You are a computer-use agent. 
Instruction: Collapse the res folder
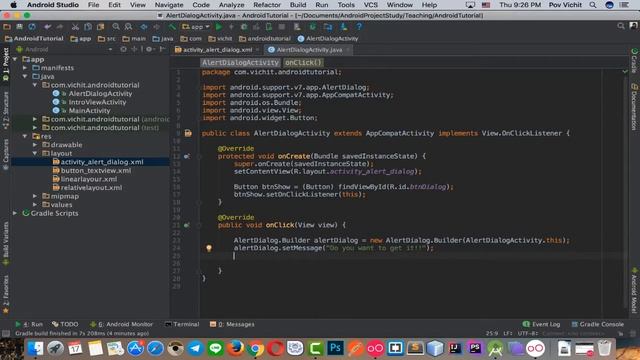25,136
